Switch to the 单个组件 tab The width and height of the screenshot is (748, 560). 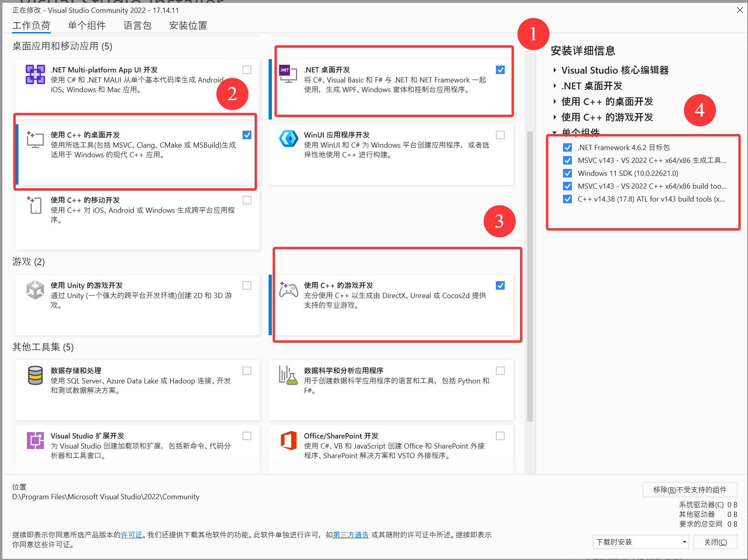[87, 26]
